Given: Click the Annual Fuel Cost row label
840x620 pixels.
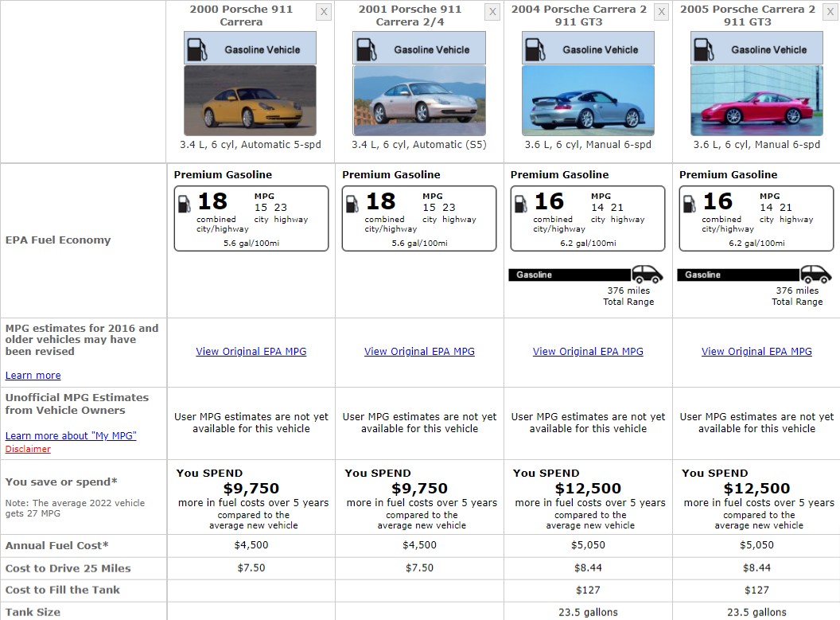Looking at the screenshot, I should (x=56, y=545).
